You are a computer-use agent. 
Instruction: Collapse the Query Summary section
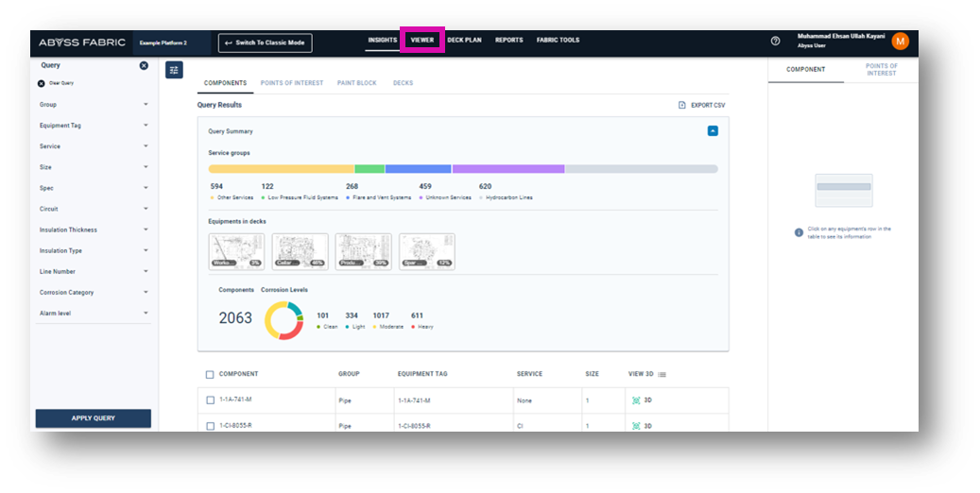713,131
